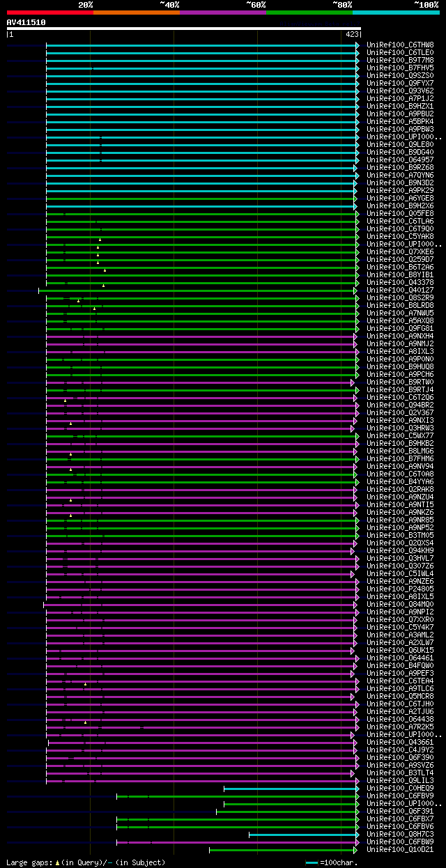The height and width of the screenshot is (868, 446).
Task: Click the cyan ~100% identity legend segment
Action: coord(395,13)
